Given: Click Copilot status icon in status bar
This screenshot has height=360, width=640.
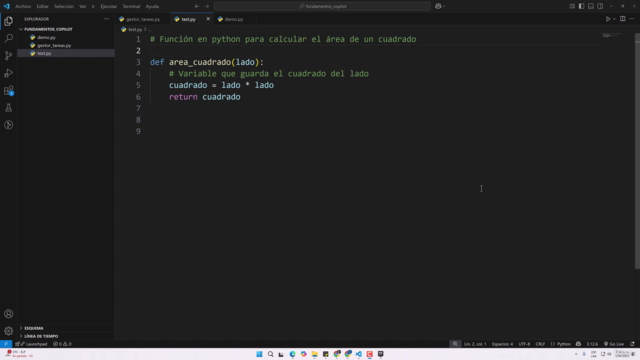Looking at the screenshot, I should (x=578, y=344).
